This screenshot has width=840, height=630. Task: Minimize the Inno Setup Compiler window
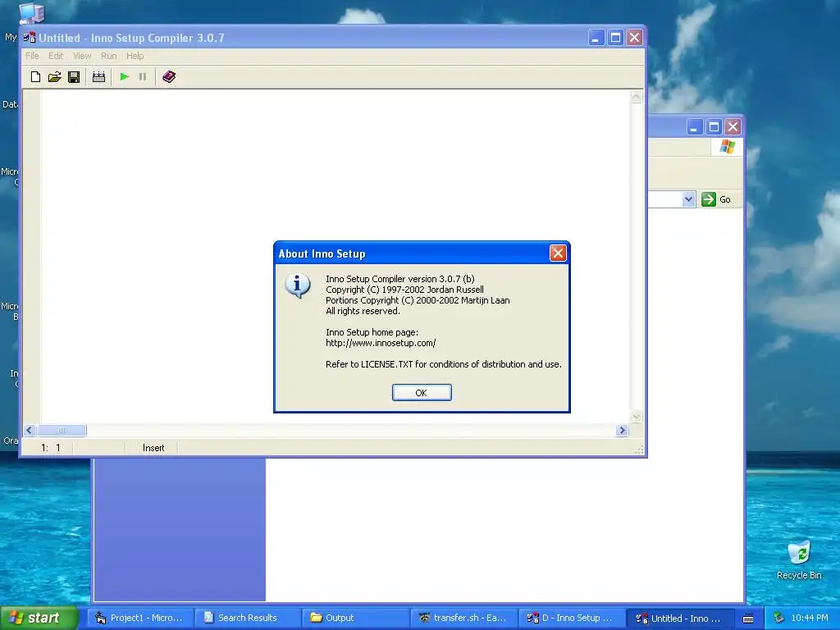tap(596, 38)
